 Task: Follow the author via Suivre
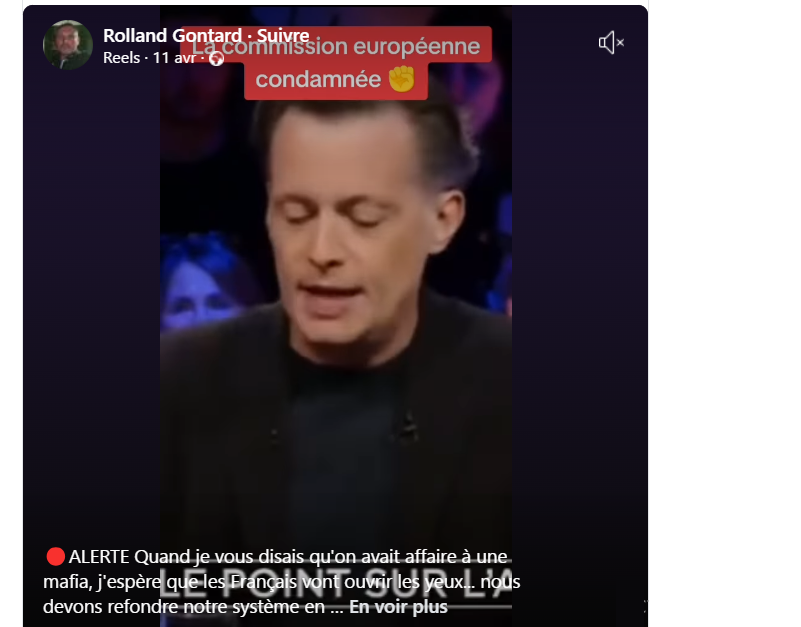pos(282,35)
